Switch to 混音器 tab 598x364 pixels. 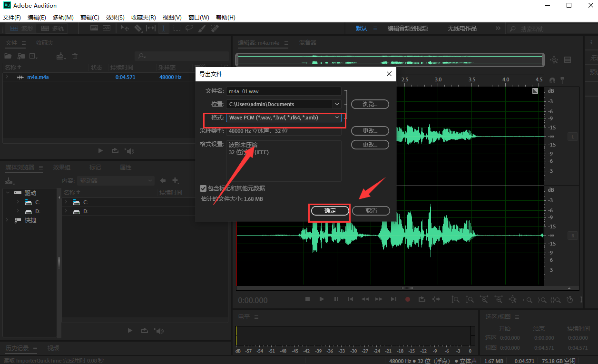(x=307, y=43)
